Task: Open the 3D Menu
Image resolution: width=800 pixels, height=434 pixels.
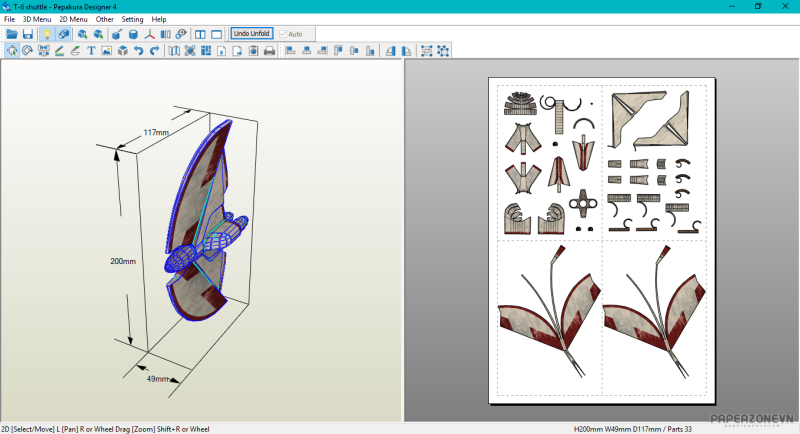Action: 37,19
